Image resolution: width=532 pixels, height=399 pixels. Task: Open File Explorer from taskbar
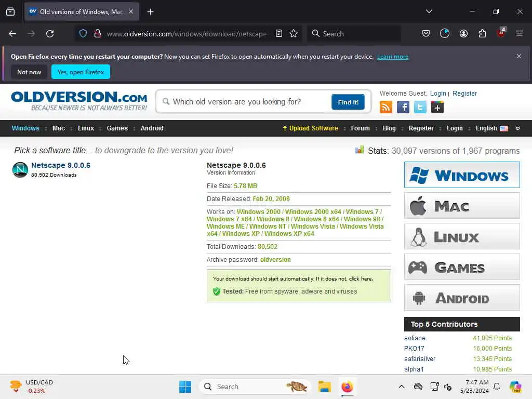click(x=324, y=387)
